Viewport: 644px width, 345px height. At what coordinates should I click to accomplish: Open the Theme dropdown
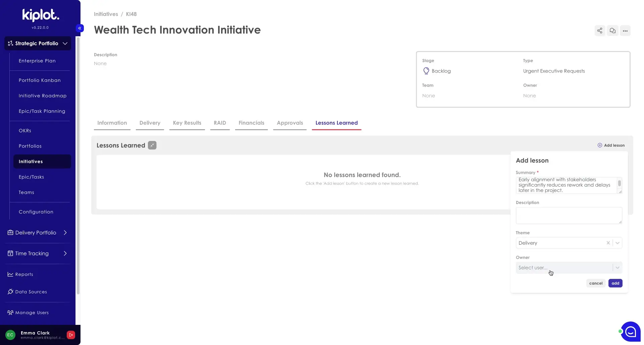618,243
